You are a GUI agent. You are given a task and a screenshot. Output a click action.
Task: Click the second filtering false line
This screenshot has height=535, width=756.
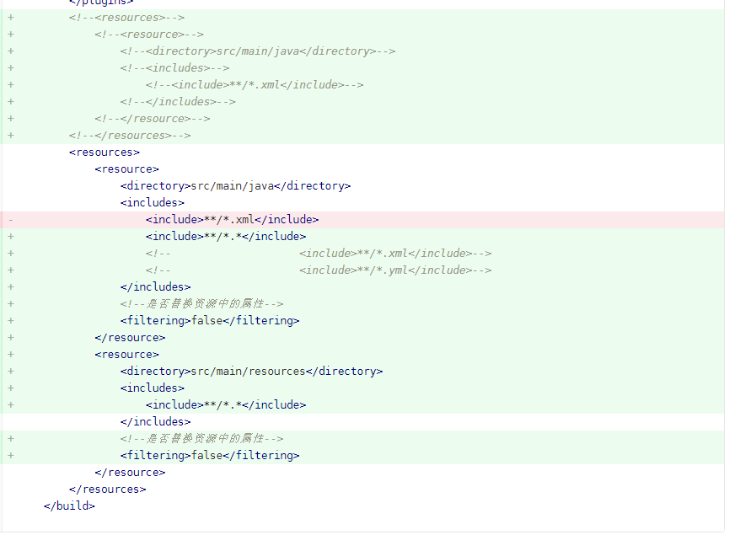tap(211, 455)
